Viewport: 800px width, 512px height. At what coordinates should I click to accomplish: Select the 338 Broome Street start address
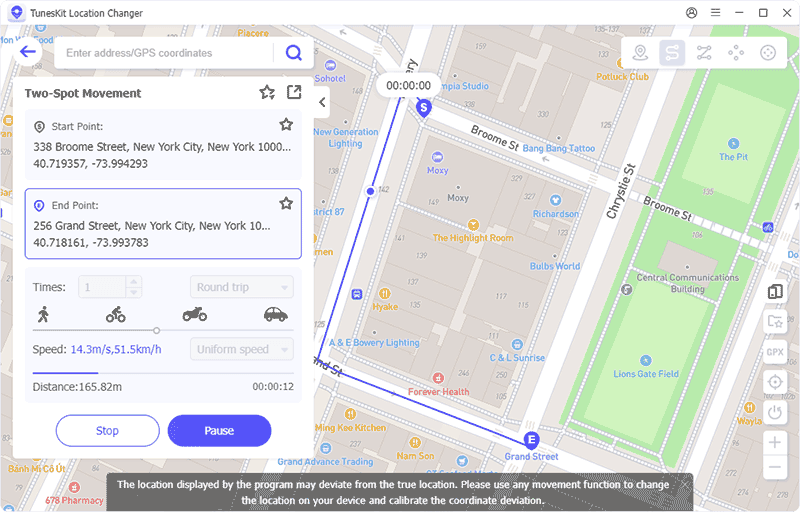tap(162, 147)
